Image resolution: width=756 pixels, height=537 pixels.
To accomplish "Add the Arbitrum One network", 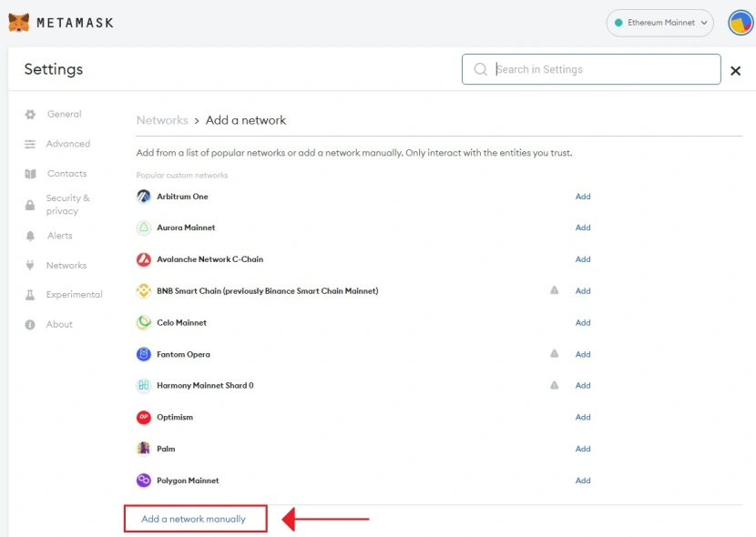I will tap(583, 197).
